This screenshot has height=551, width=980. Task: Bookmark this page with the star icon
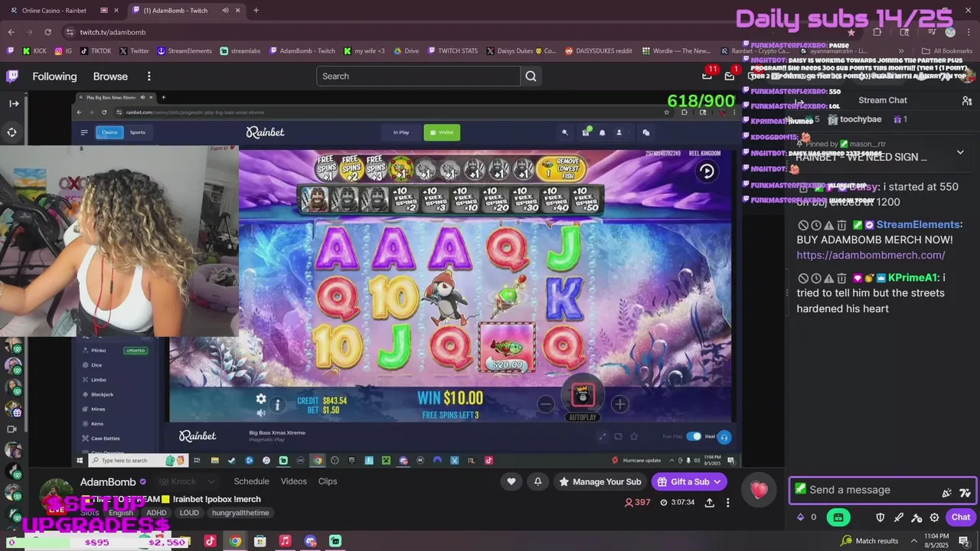(851, 32)
